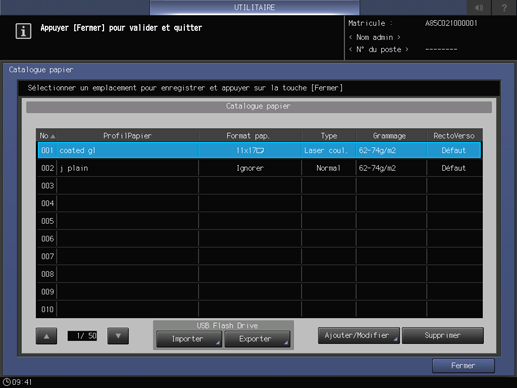
Task: Click the ProfilPapier column header
Action: click(127, 136)
